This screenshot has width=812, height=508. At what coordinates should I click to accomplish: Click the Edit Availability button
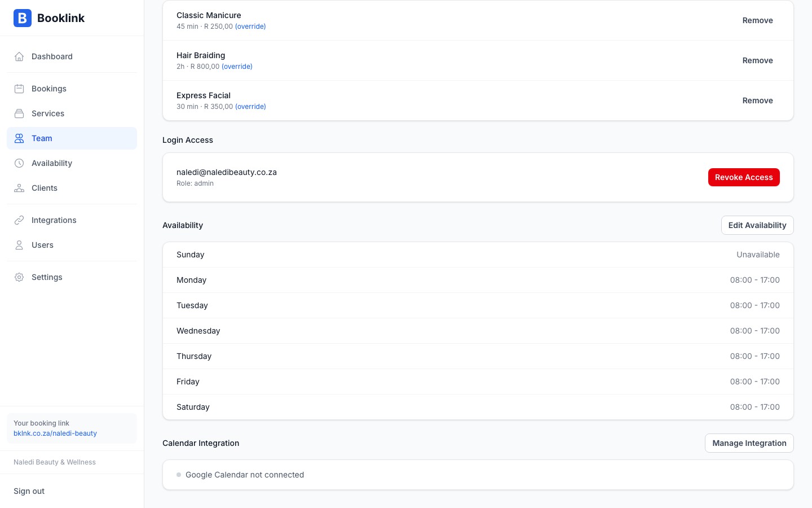757,225
